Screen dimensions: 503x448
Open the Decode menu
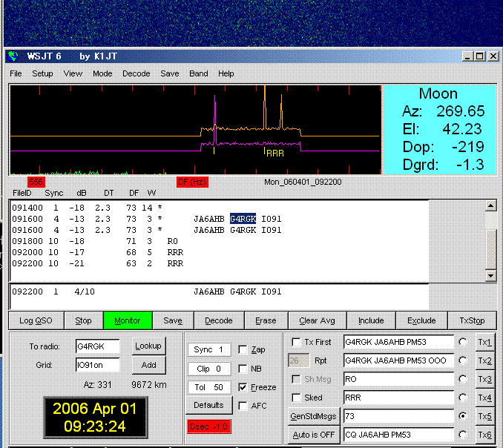coord(136,73)
